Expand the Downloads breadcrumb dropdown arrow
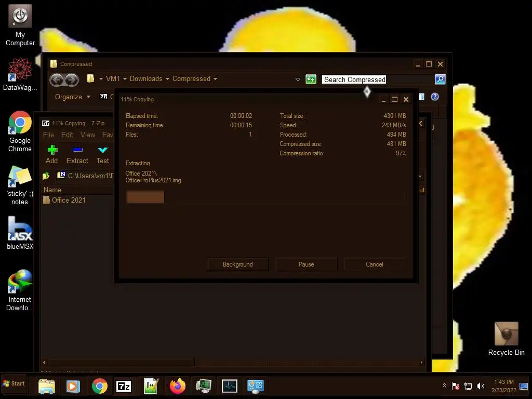The height and width of the screenshot is (399, 532). click(x=167, y=79)
